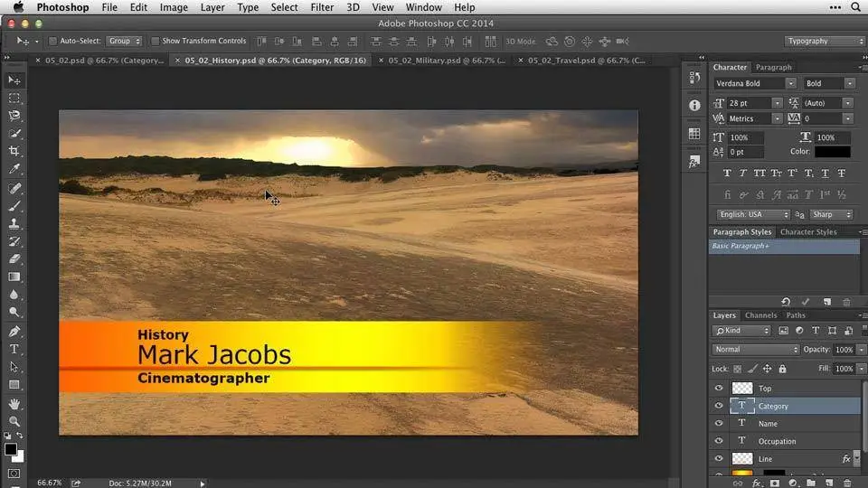Select the Crop tool

[x=14, y=151]
